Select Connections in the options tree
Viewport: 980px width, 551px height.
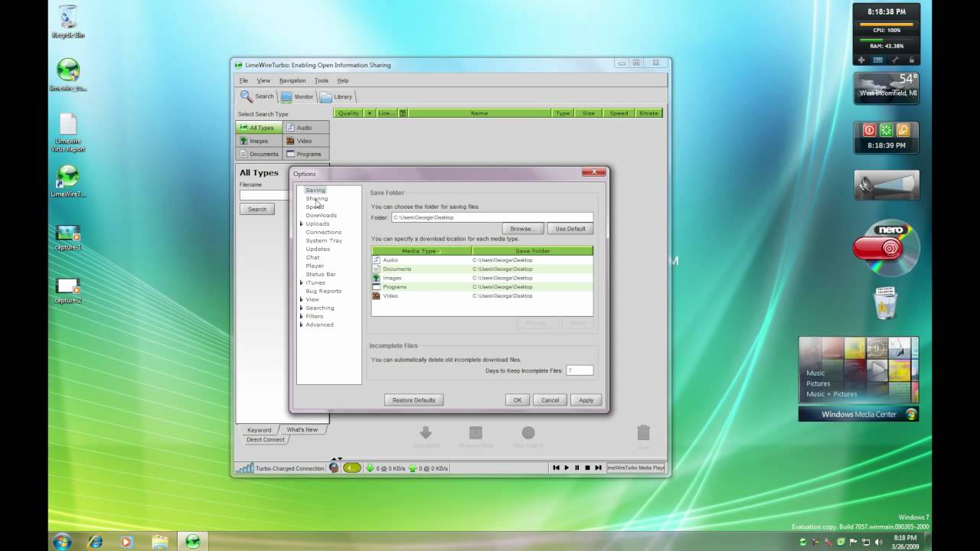tap(323, 232)
